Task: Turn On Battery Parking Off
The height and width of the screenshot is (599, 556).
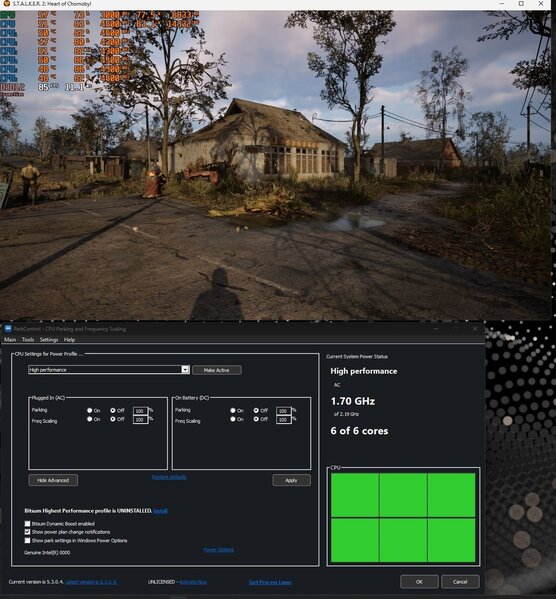Action: [256, 410]
